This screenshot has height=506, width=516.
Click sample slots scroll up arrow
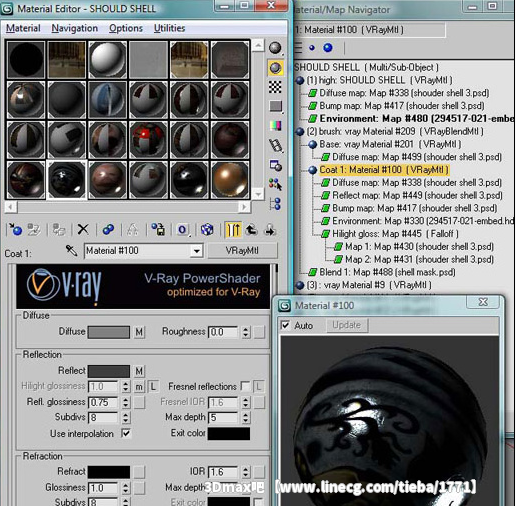click(x=258, y=46)
